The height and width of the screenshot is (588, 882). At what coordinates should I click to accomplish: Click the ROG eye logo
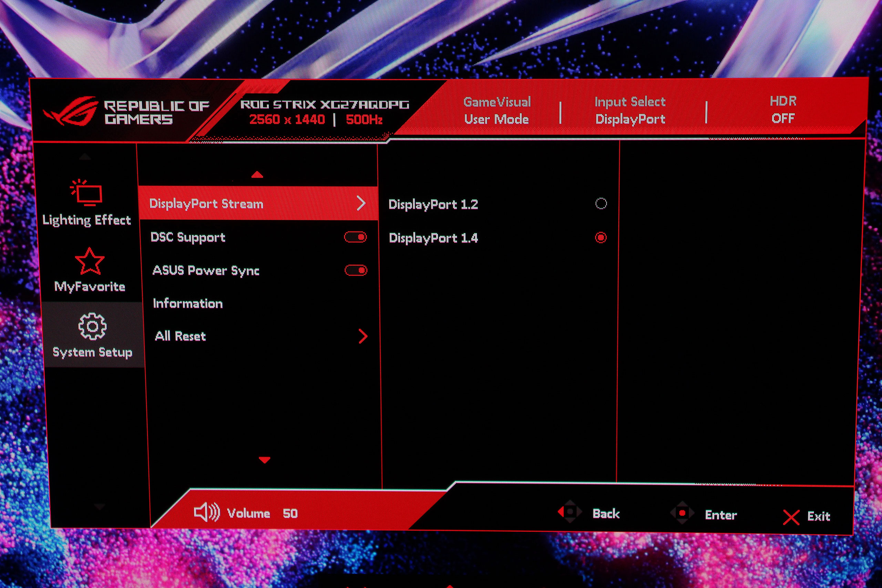(x=71, y=111)
